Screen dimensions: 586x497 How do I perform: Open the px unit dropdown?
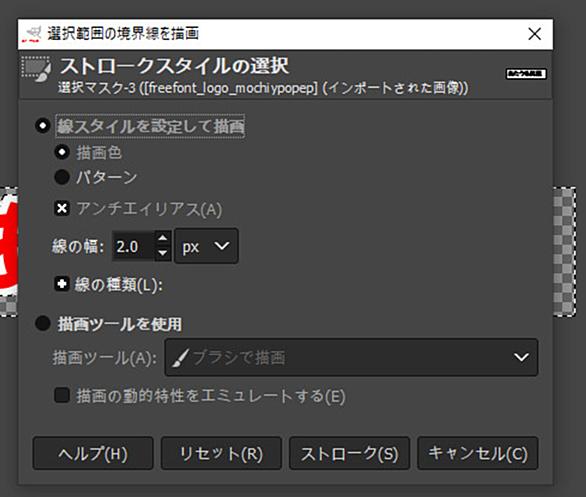(x=206, y=246)
